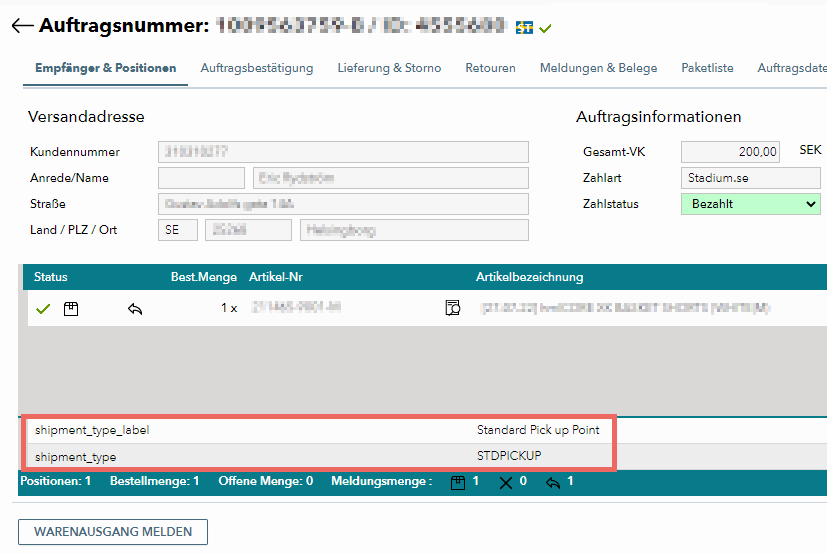Viewport: 827px width, 554px height.
Task: Open Meldungen & Belege tab
Action: click(x=599, y=68)
